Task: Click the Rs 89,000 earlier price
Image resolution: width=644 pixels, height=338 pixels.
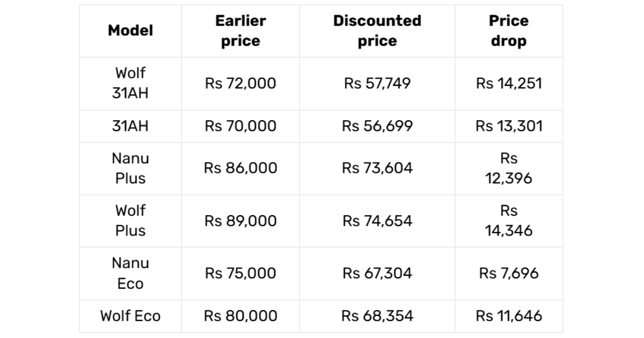Action: click(240, 221)
